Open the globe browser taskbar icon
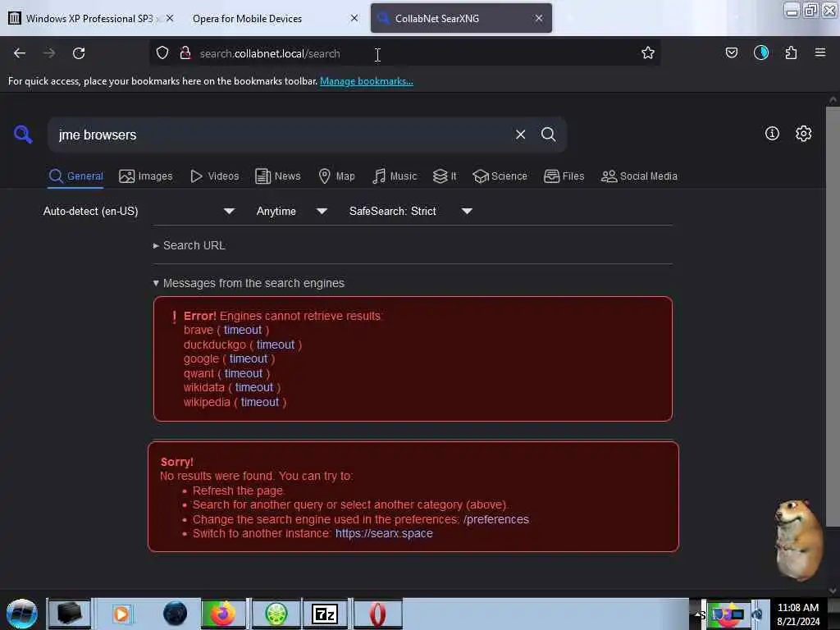This screenshot has width=840, height=630. tap(175, 614)
